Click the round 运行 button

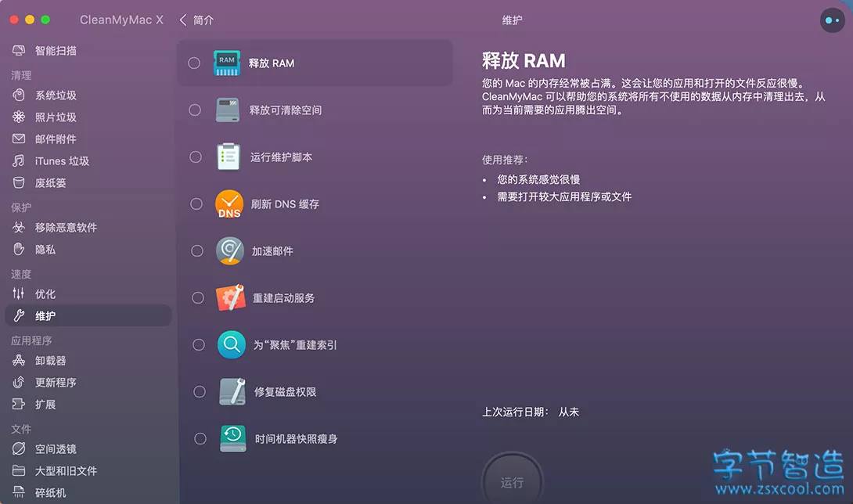512,481
